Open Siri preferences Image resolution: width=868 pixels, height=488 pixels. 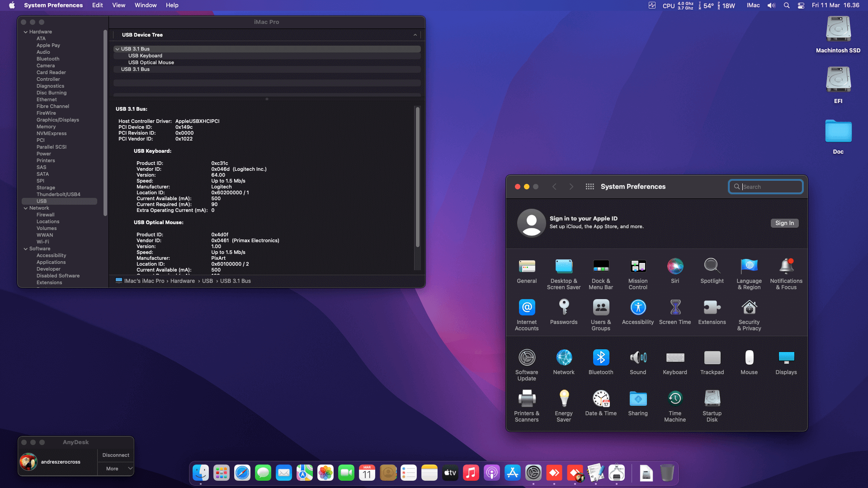675,271
